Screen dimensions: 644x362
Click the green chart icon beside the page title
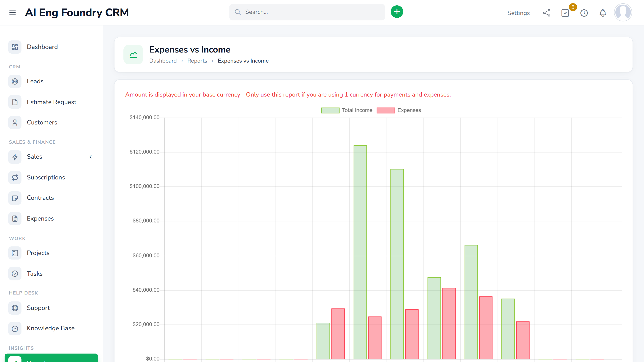[x=133, y=55]
